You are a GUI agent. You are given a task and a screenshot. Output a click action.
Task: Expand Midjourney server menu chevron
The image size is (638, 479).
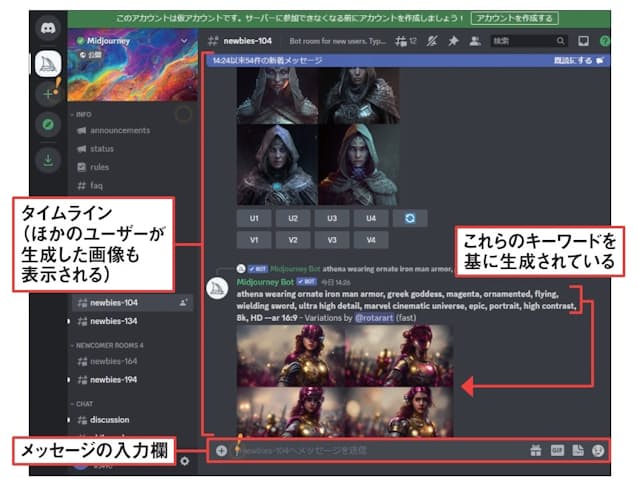pyautogui.click(x=184, y=41)
